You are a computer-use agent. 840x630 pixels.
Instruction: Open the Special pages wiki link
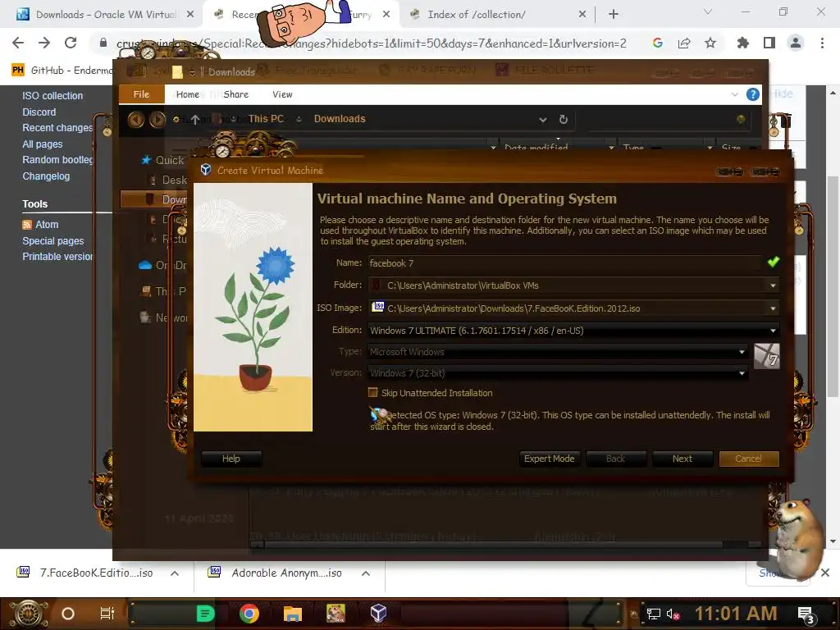point(53,241)
